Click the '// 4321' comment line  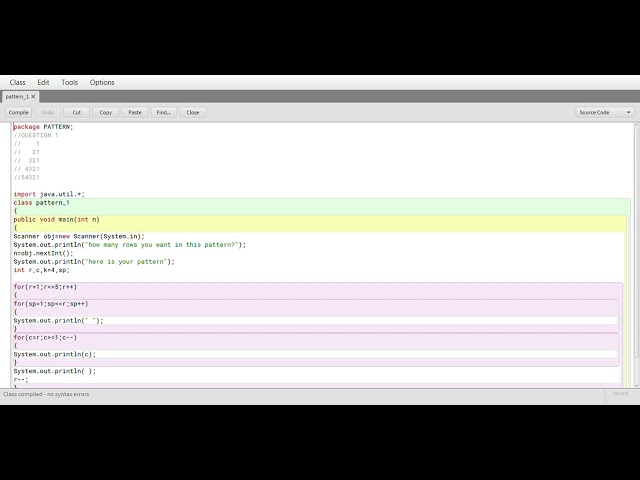point(27,169)
